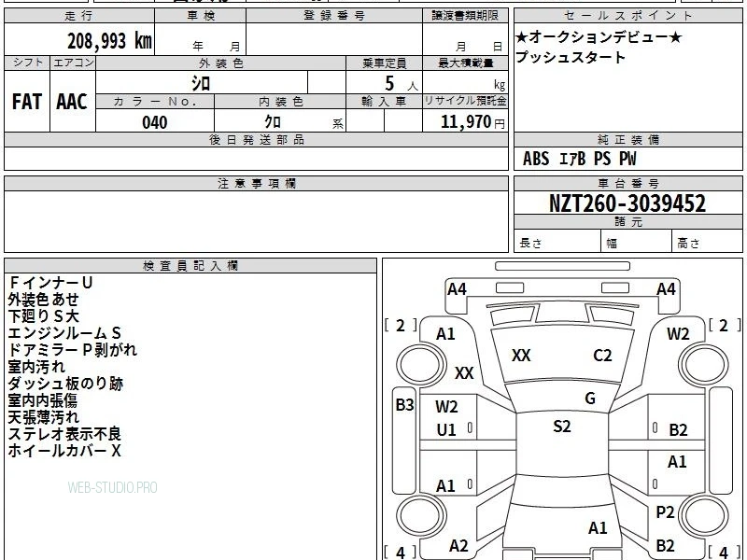Select the AAC air-conditioner value
Image resolution: width=747 pixels, height=560 pixels.
pyautogui.click(x=72, y=102)
